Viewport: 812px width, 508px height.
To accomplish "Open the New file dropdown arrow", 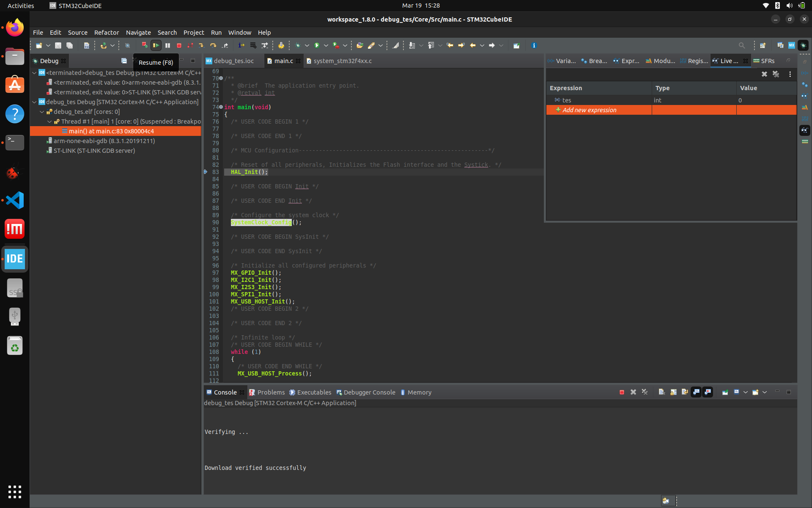I will [x=48, y=45].
